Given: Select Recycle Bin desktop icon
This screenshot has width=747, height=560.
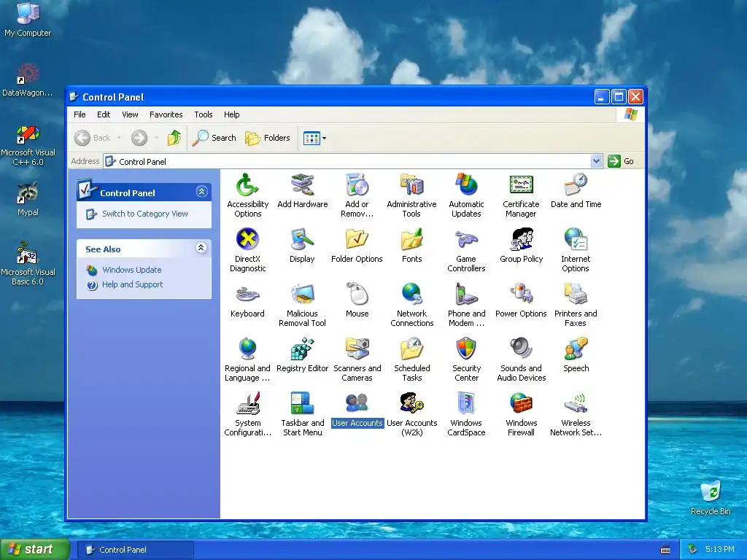Looking at the screenshot, I should click(711, 497).
